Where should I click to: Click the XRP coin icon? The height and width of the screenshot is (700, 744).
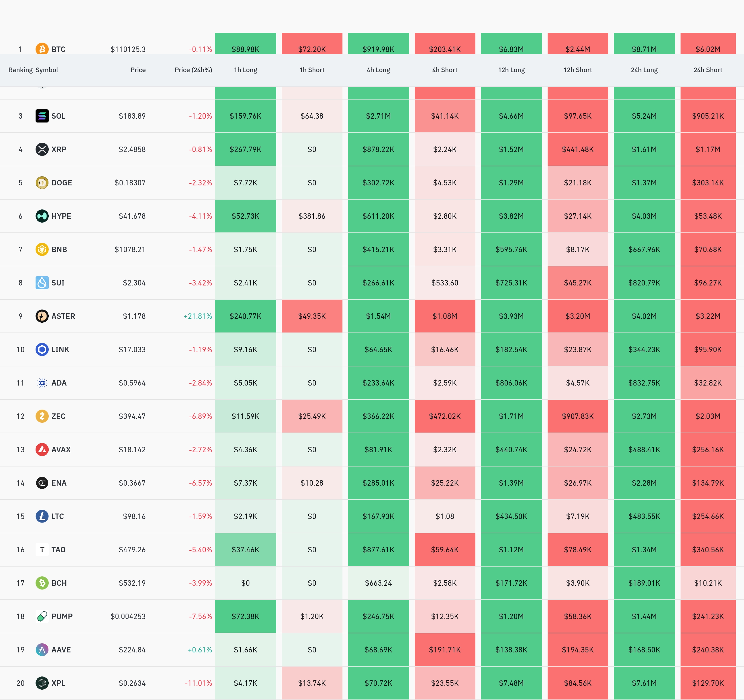coord(42,149)
